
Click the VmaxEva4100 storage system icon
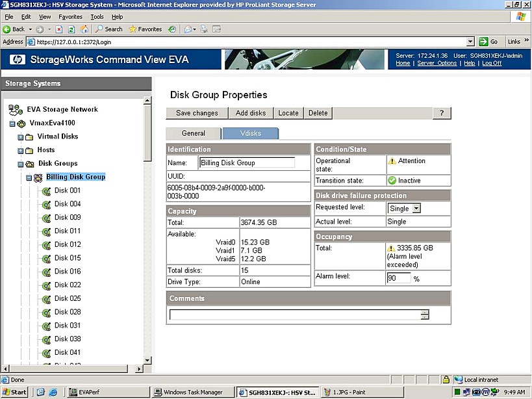(21, 123)
